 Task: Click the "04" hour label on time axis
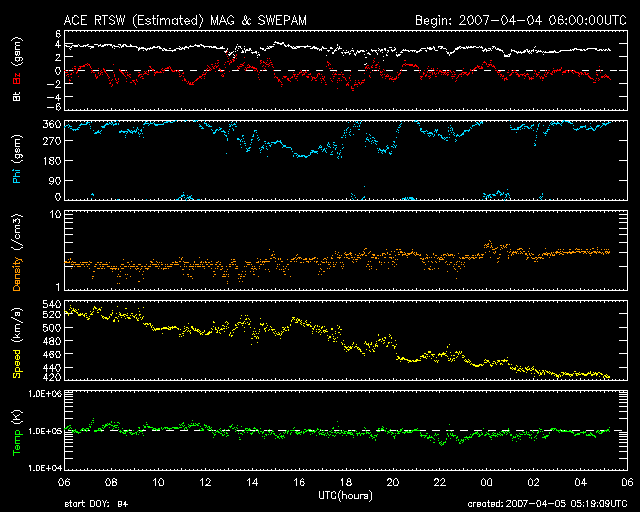tap(580, 483)
